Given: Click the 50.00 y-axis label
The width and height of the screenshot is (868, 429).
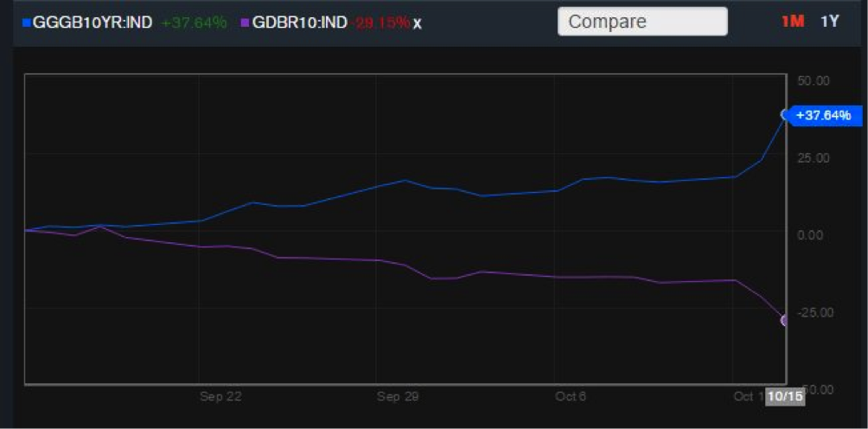Looking at the screenshot, I should [814, 80].
